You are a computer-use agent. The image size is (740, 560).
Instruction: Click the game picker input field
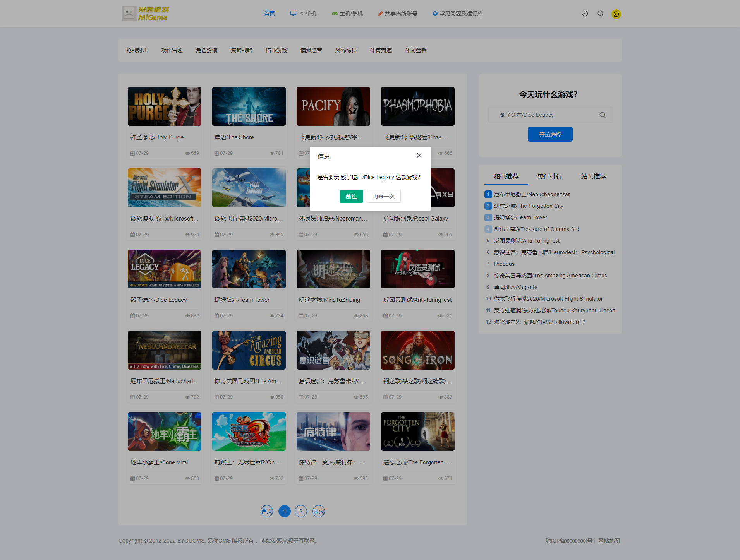coord(550,115)
